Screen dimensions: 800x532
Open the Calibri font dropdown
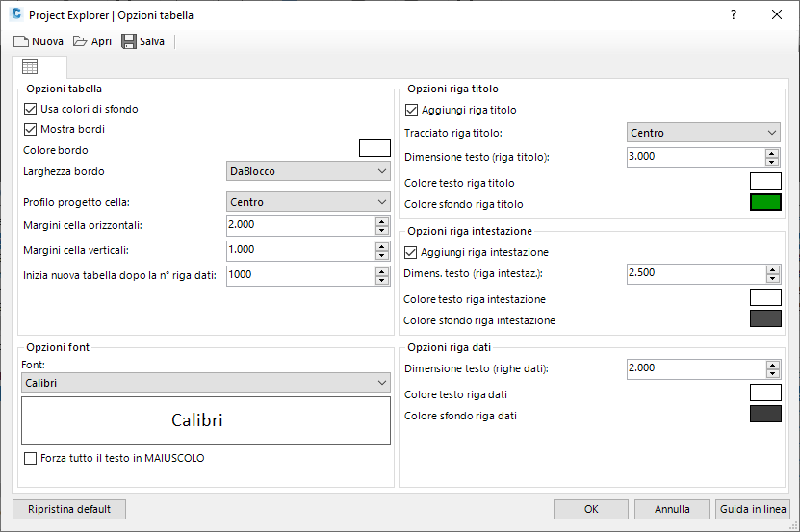point(205,383)
